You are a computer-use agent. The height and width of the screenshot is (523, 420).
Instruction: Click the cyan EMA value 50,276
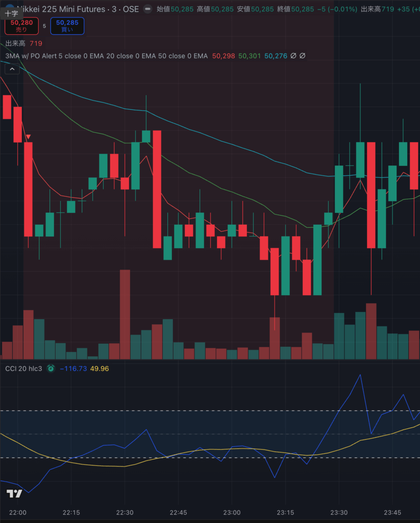276,56
